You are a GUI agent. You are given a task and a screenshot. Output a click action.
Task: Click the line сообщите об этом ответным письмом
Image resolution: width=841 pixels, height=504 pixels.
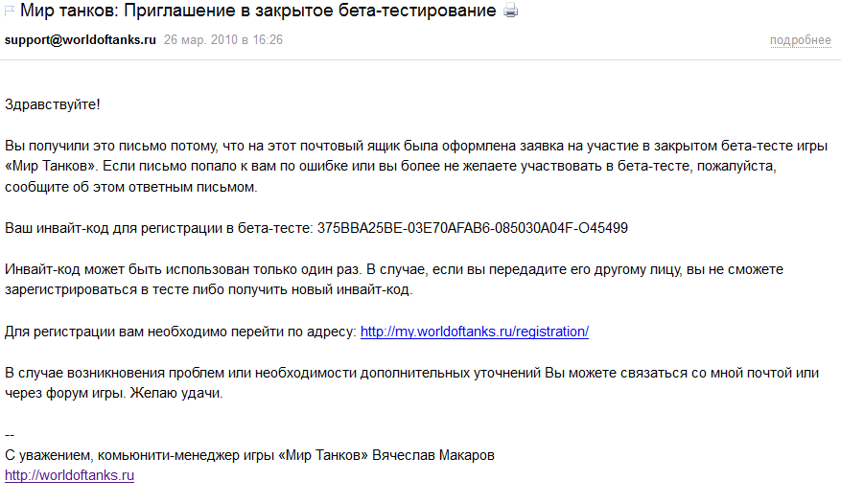130,187
